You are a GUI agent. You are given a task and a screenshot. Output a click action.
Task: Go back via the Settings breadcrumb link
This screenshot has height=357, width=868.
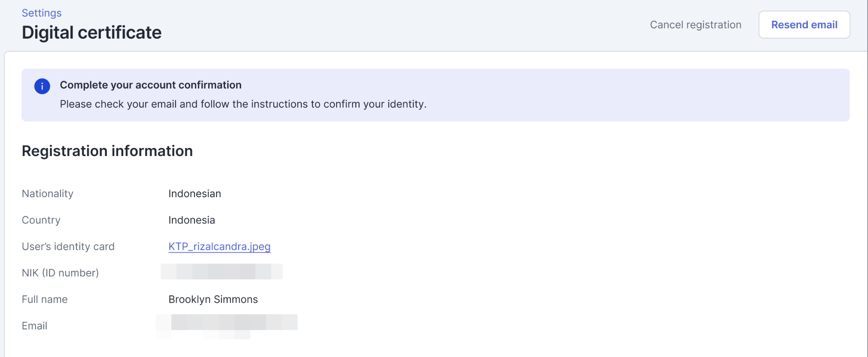pyautogui.click(x=42, y=13)
